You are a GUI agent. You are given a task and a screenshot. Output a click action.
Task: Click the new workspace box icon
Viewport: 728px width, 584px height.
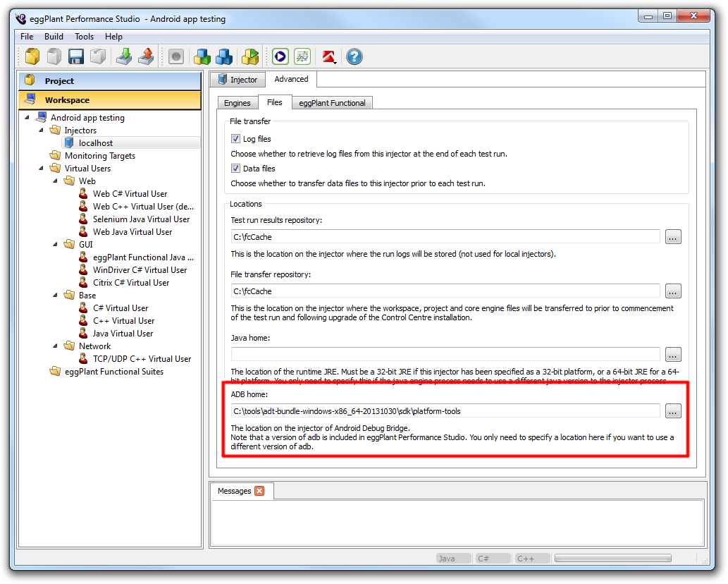tap(32, 56)
